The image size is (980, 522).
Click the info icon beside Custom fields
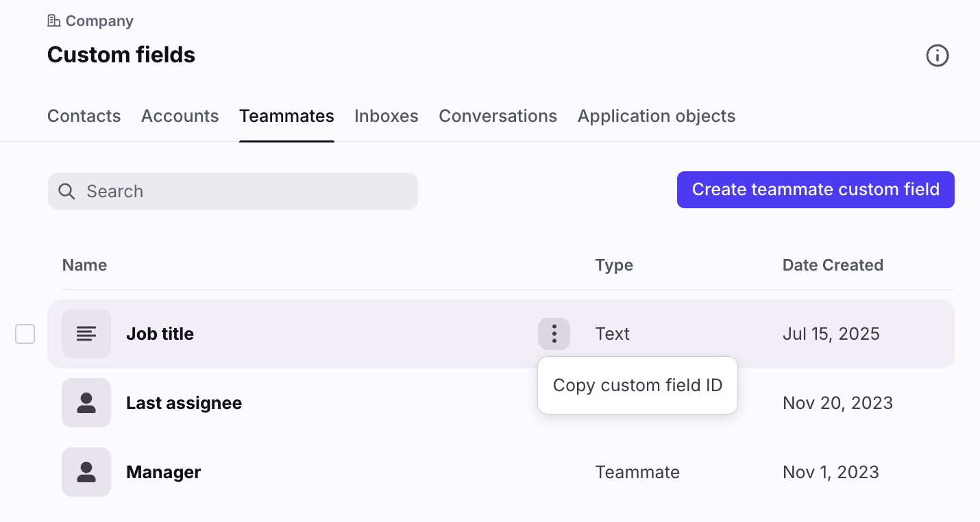tap(937, 55)
